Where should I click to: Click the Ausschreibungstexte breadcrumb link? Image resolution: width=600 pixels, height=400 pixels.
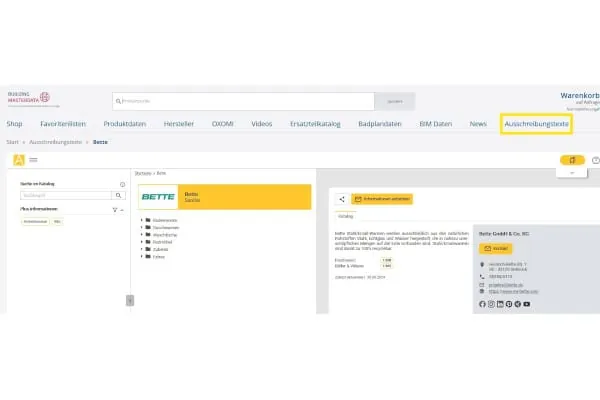pyautogui.click(x=55, y=142)
